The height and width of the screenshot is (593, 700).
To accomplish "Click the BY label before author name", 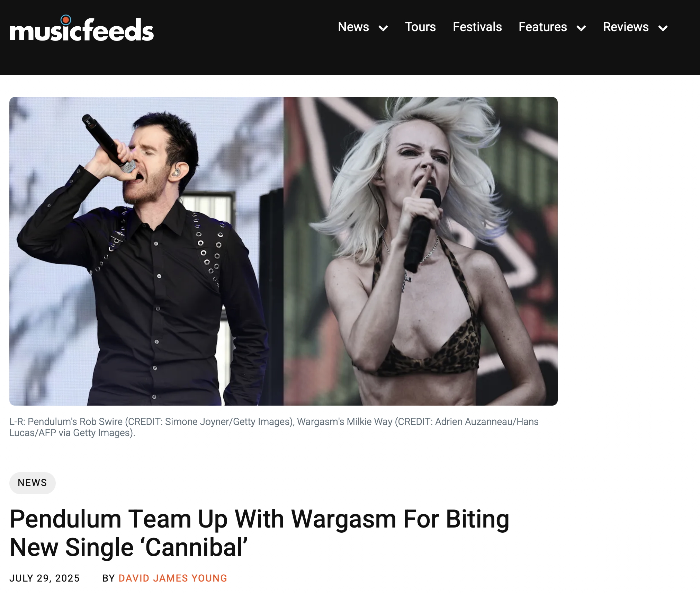I will [109, 578].
